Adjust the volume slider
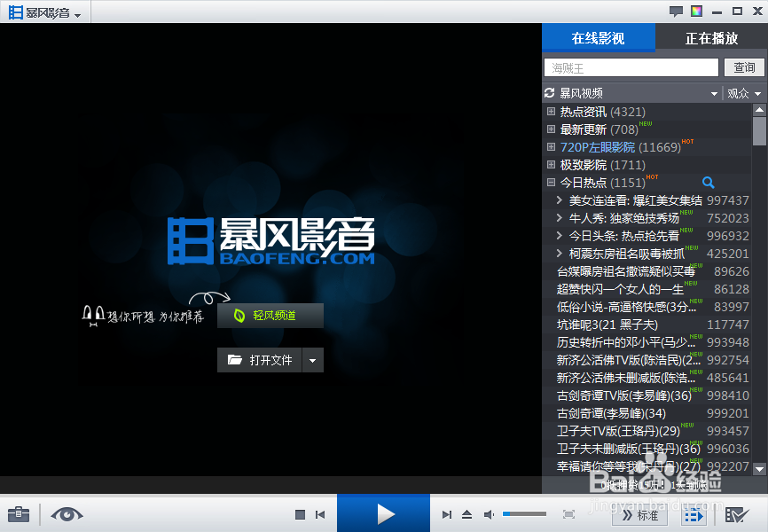Viewport: 768px width, 532px height. tap(525, 514)
